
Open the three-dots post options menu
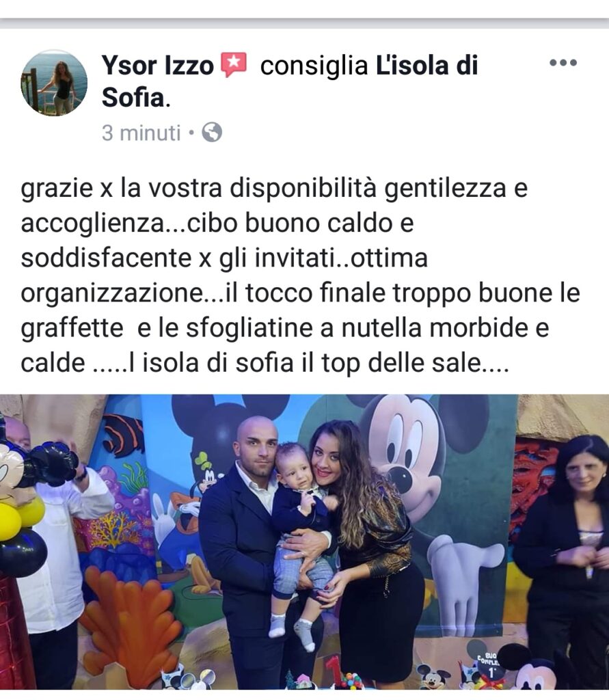click(563, 62)
